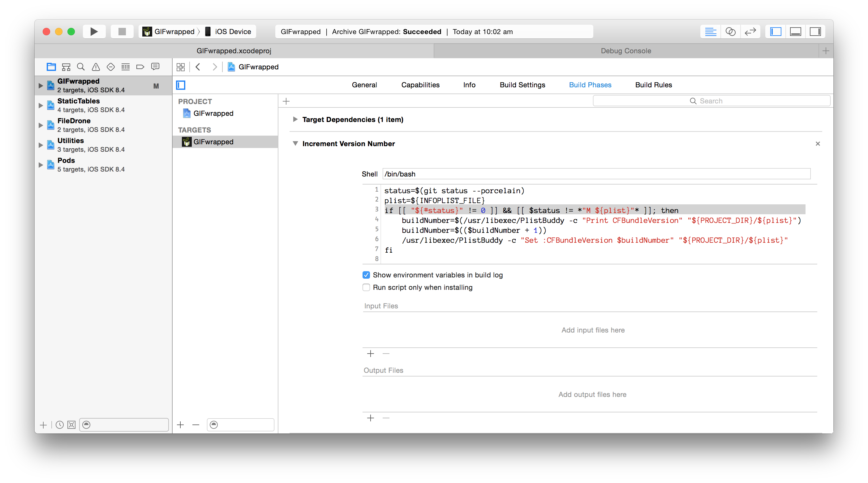Hide the project and targets list
Screen dimensions: 868x483
(x=181, y=85)
